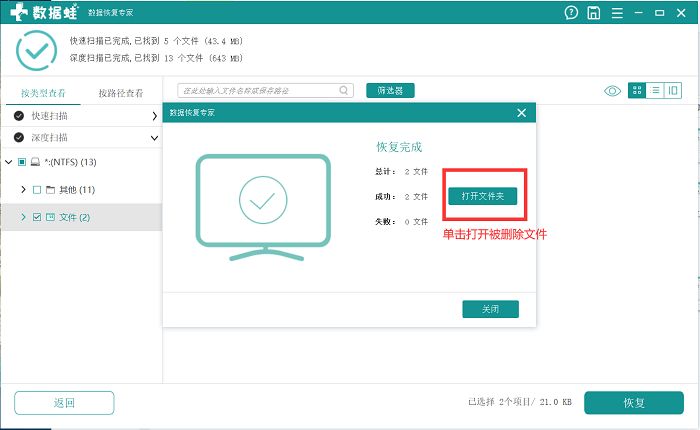Screen dimensions: 700x430
Task: Select the 按类型查看 tab
Action: point(43,93)
